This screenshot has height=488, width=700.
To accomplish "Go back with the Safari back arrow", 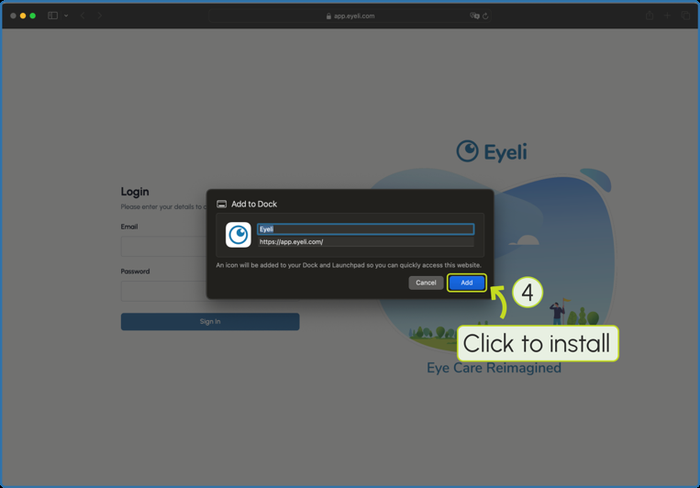I will click(x=83, y=16).
